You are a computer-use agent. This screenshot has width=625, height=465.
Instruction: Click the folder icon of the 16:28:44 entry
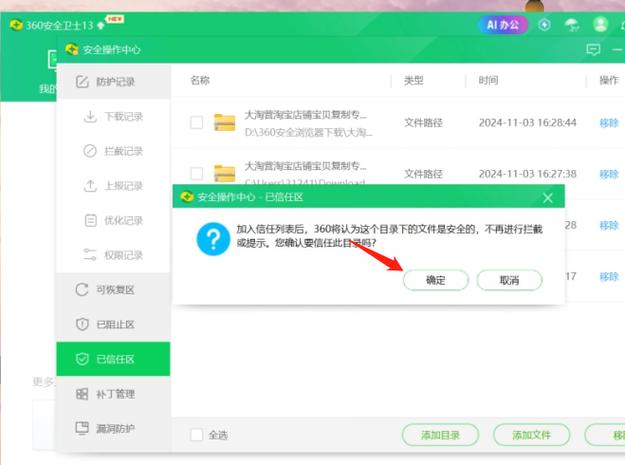click(224, 122)
